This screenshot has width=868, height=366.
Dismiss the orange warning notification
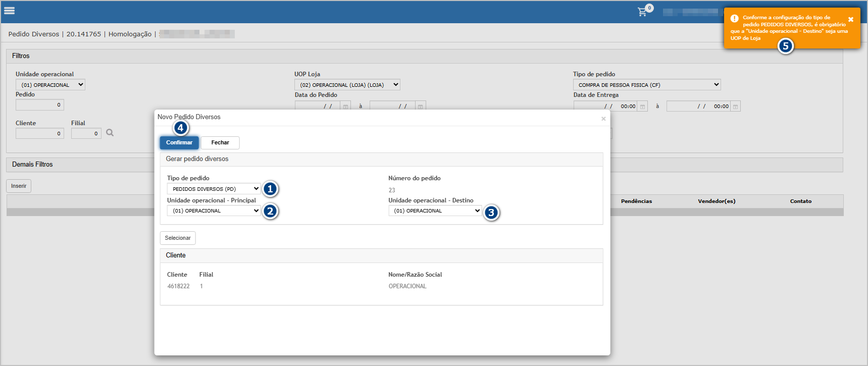pyautogui.click(x=851, y=19)
